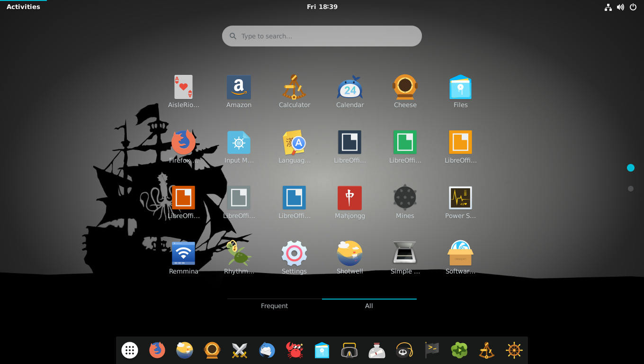Click the pirate eyepatch dock icon
The height and width of the screenshot is (364, 644).
tap(404, 350)
